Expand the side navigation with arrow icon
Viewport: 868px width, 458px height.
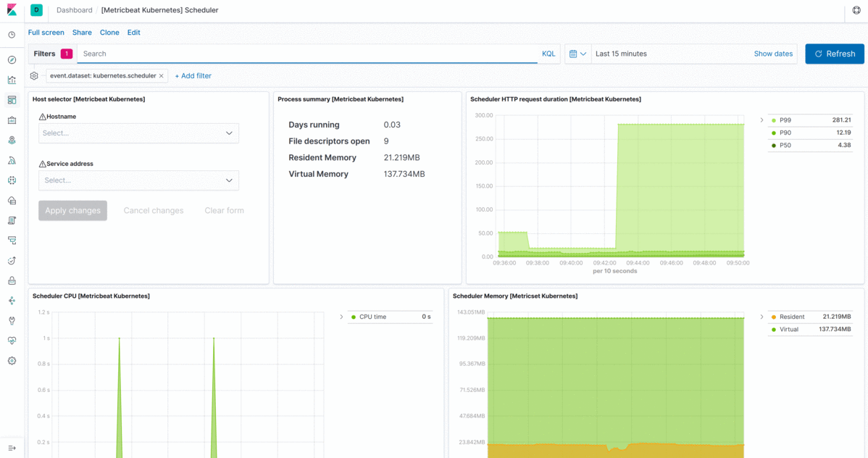pos(12,448)
